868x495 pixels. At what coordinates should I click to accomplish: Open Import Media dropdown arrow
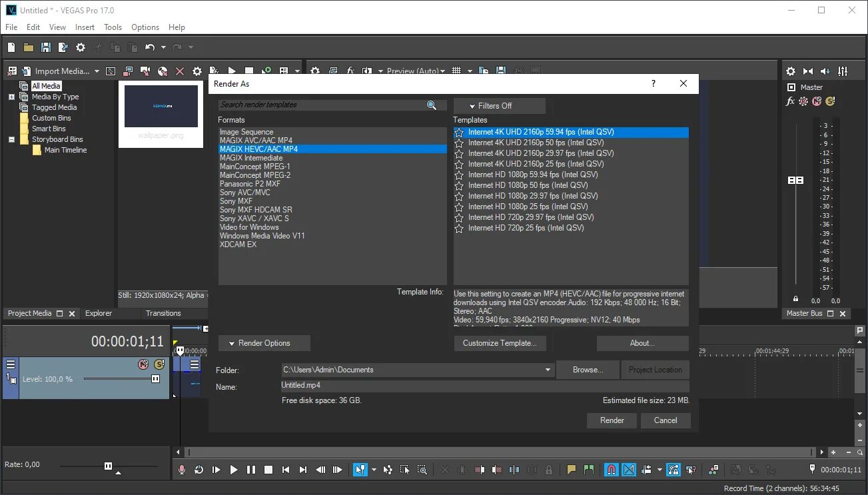click(97, 71)
